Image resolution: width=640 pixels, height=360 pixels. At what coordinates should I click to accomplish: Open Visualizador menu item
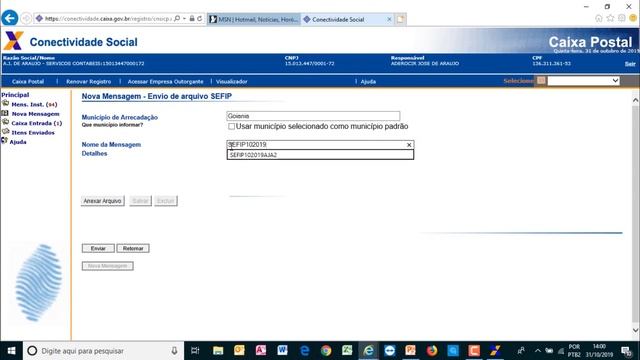[231, 82]
